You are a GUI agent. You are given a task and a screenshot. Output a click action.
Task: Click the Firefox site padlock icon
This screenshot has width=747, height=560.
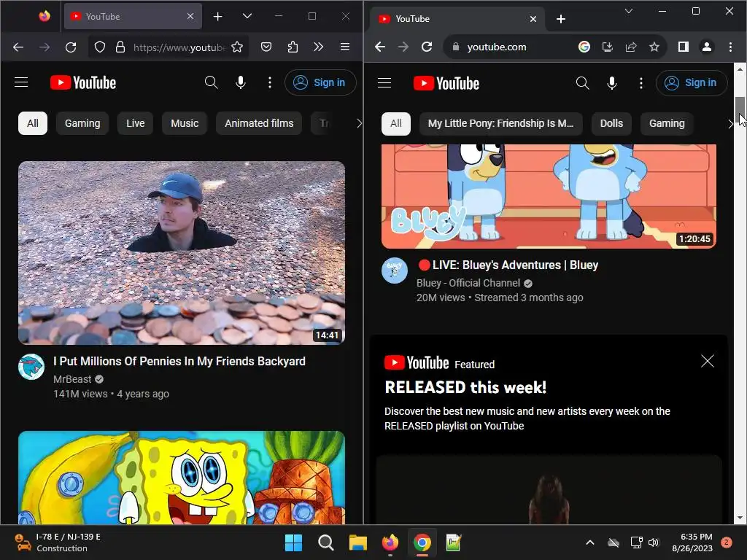click(120, 47)
